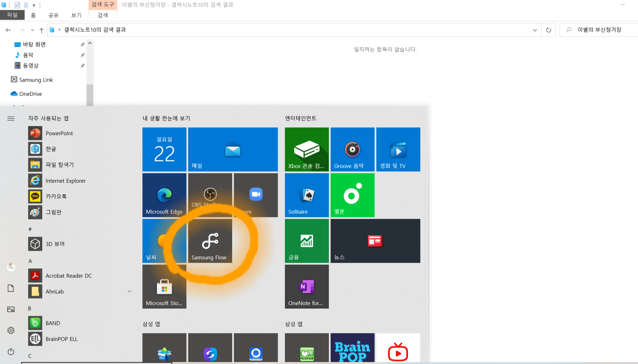The height and width of the screenshot is (364, 638).
Task: Jump to the letter A app group header
Action: [30, 261]
